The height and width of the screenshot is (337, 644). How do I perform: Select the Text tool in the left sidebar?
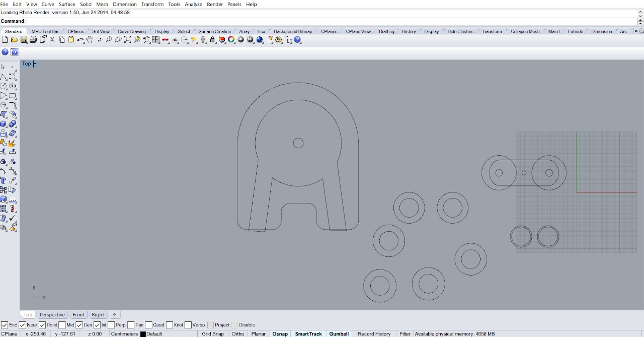tap(4, 181)
